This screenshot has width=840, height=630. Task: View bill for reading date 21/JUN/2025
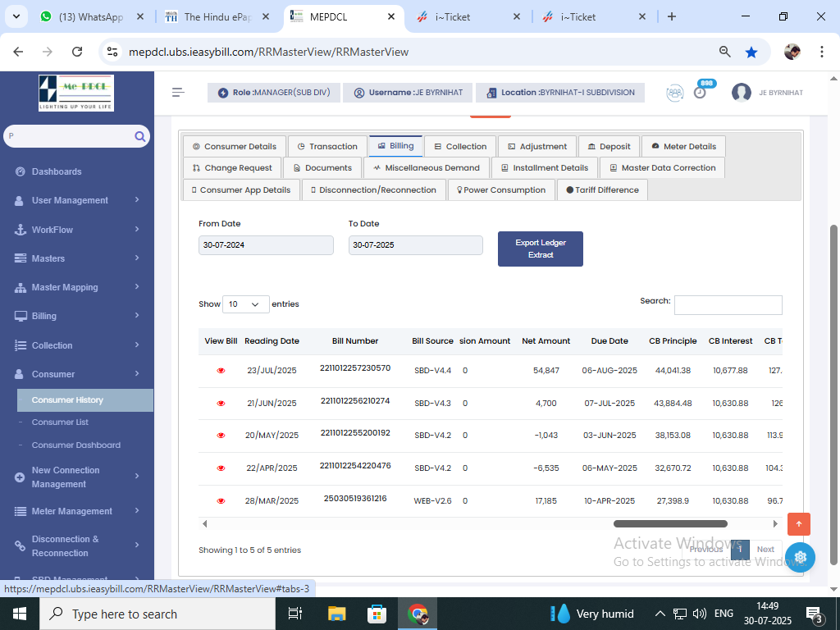pyautogui.click(x=221, y=404)
